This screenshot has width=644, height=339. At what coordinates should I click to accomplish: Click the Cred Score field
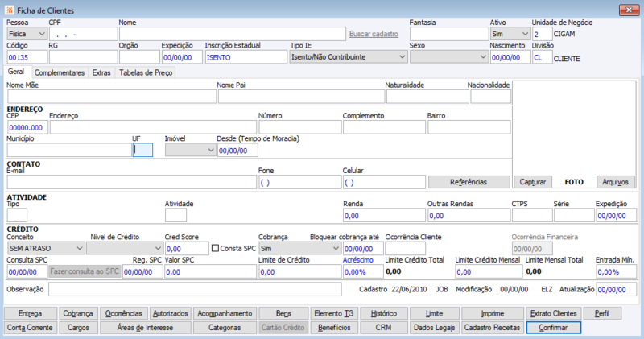coord(187,248)
